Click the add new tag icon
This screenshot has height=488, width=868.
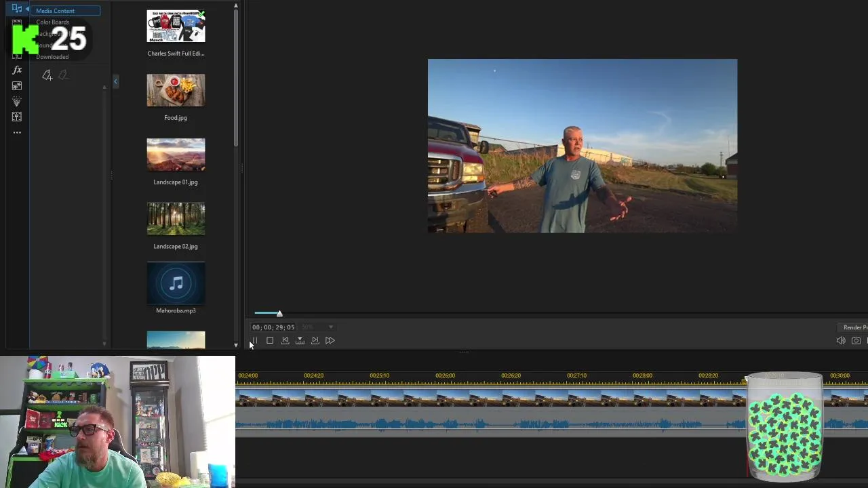tap(47, 75)
